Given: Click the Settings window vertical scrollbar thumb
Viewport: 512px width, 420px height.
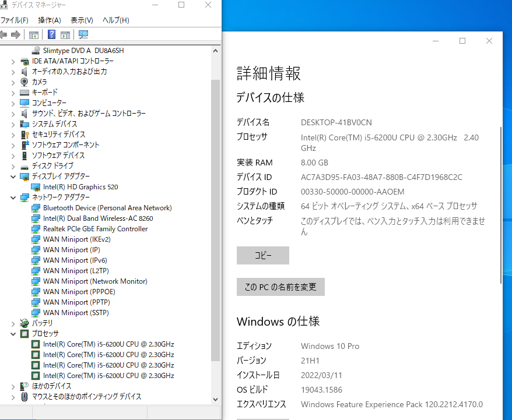Looking at the screenshot, I should point(501,206).
